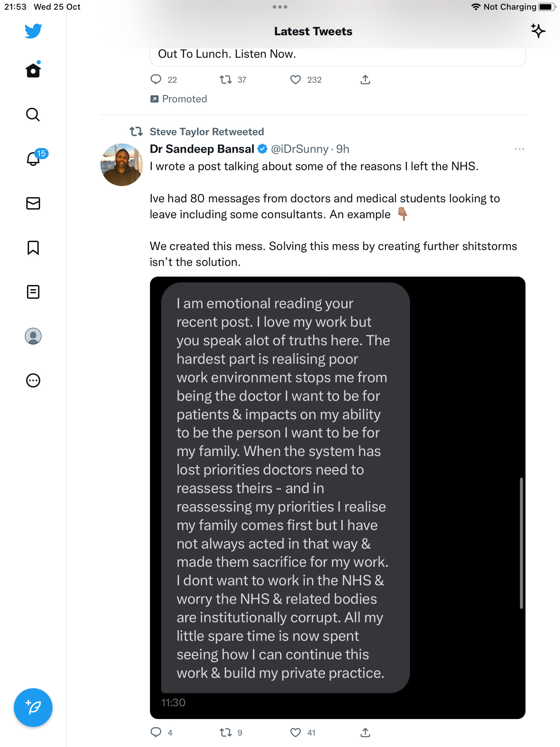Retweet Dr Sandeep Bansal's tweet
The width and height of the screenshot is (560, 747).
tap(226, 732)
